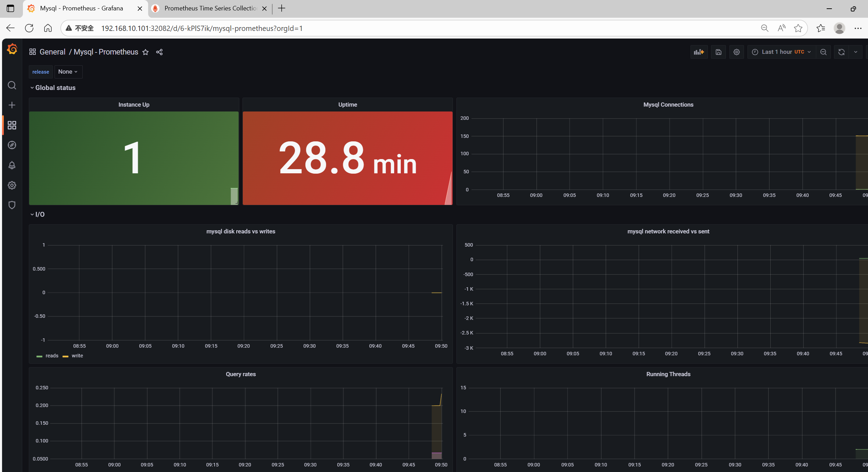Screen dimensions: 868x472
Task: Open dashboard settings gear in toolbar
Action: 736,52
